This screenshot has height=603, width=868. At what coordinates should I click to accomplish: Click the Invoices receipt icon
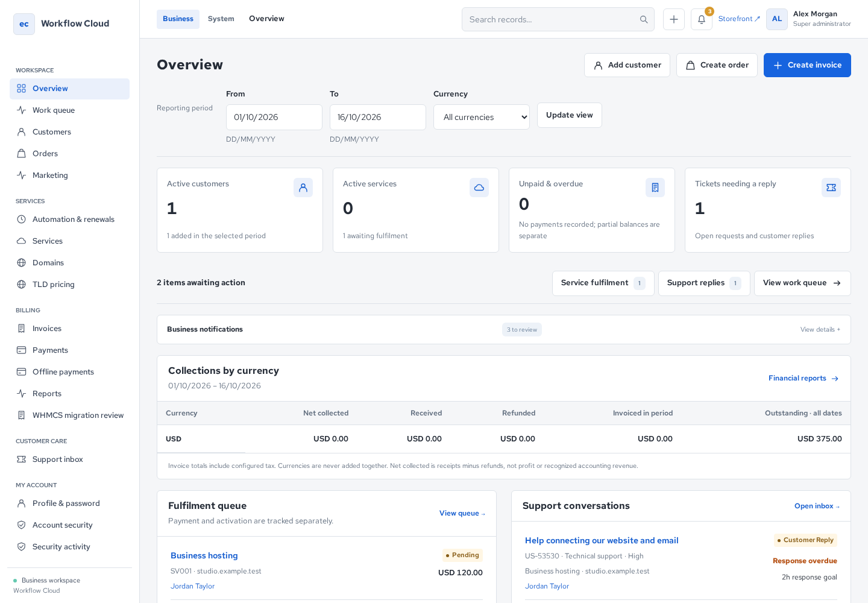(x=22, y=329)
